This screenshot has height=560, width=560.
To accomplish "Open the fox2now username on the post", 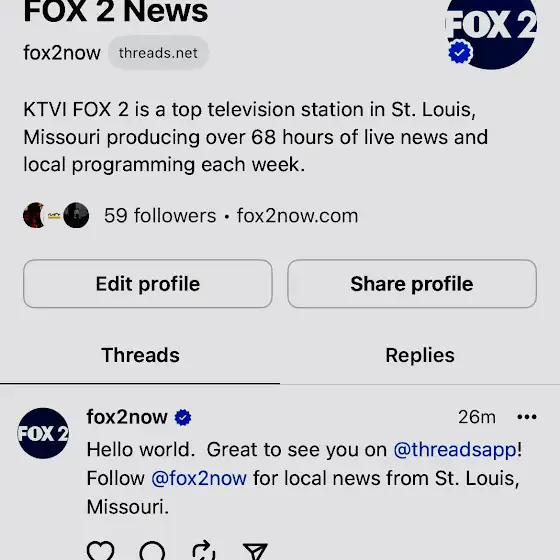I will pos(127,417).
